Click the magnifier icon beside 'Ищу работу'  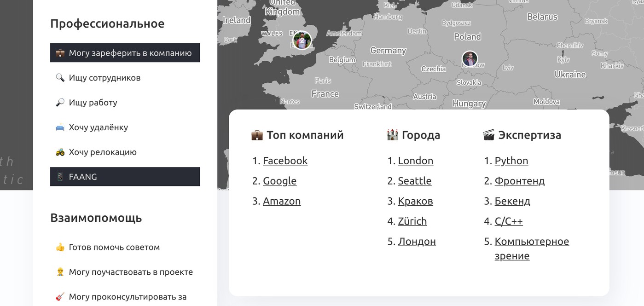coord(60,103)
